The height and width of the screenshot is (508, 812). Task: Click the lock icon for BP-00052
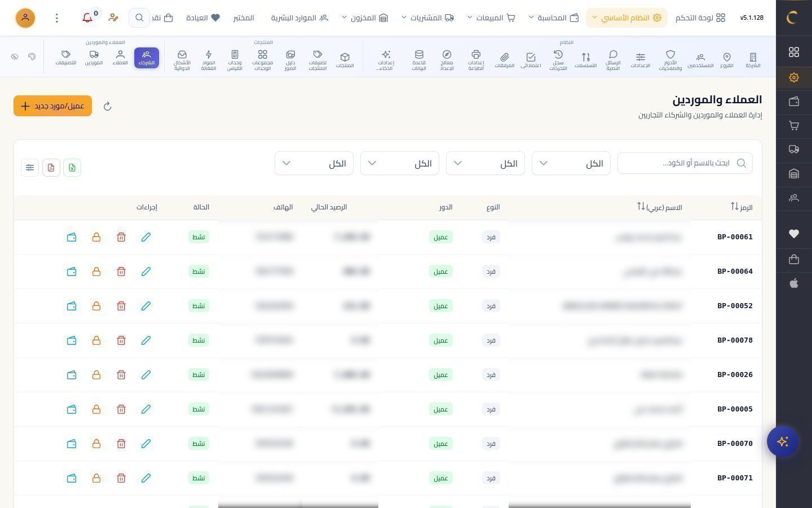pos(96,306)
